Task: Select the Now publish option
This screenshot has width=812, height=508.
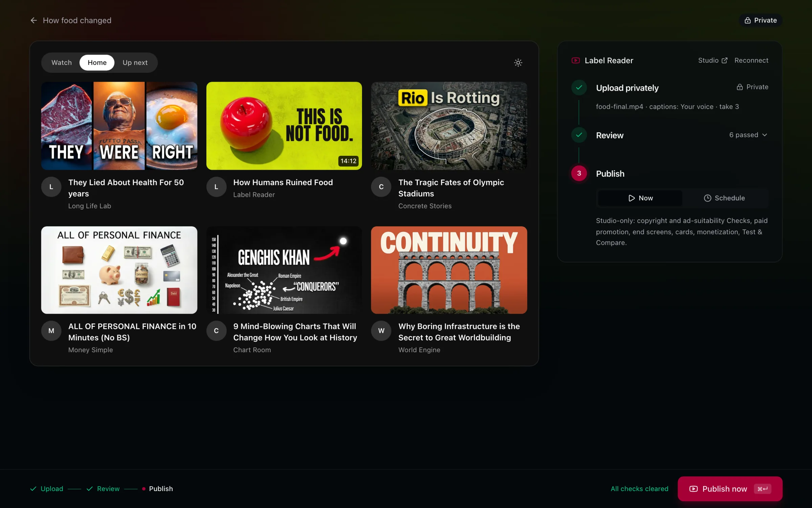Action: [x=640, y=198]
